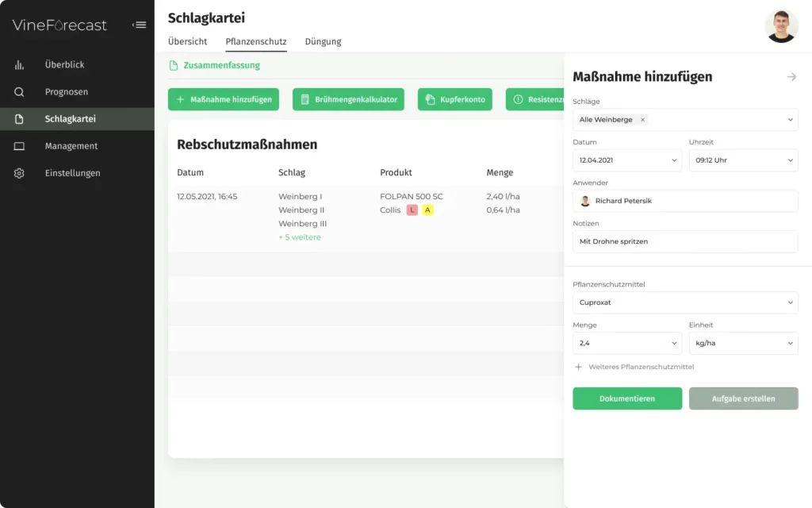
Task: Click the Aufgabe erstellen button
Action: pyautogui.click(x=743, y=398)
